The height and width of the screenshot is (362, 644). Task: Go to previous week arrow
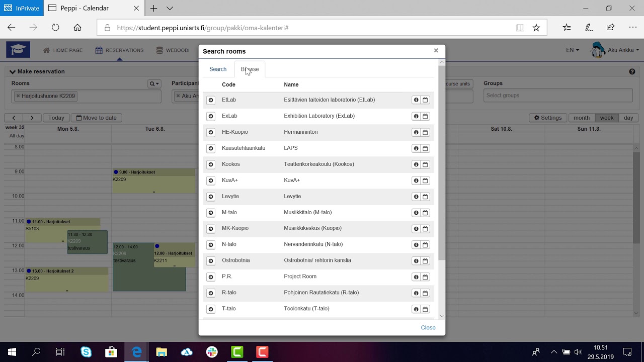pos(14,118)
